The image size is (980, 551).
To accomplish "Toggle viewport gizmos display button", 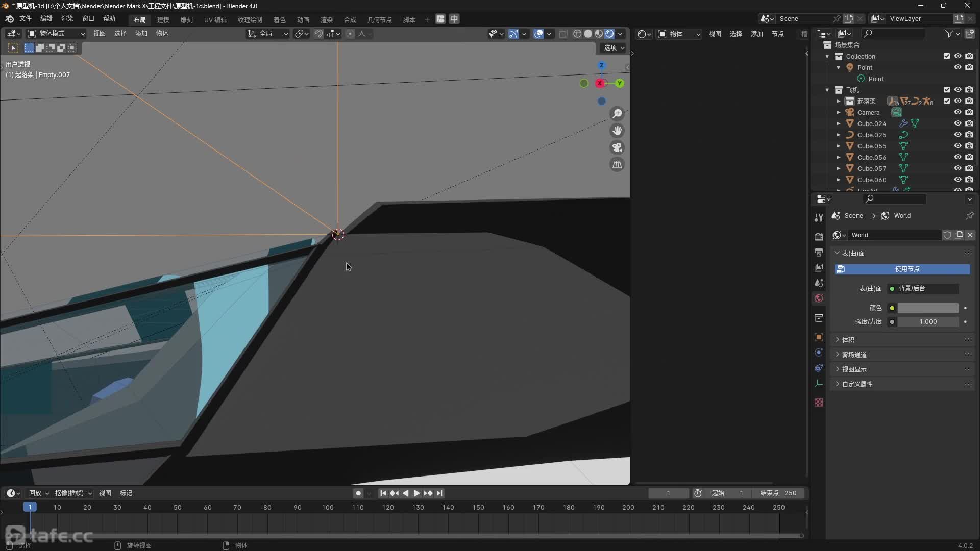I will point(513,34).
